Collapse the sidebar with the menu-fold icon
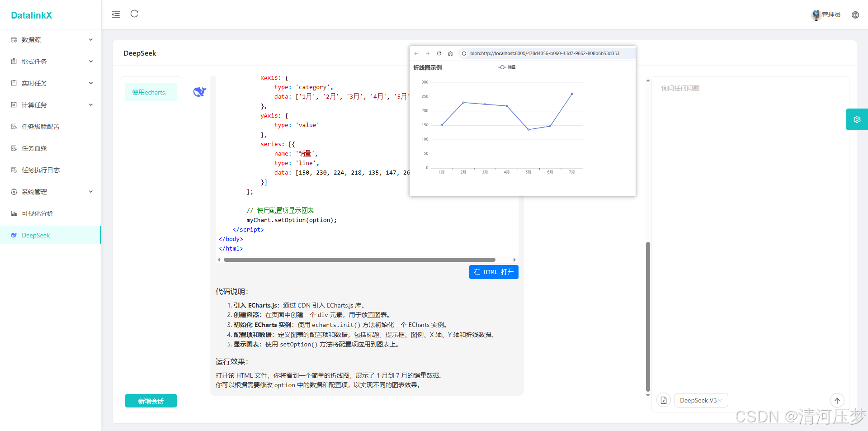This screenshot has height=431, width=868. [x=116, y=14]
